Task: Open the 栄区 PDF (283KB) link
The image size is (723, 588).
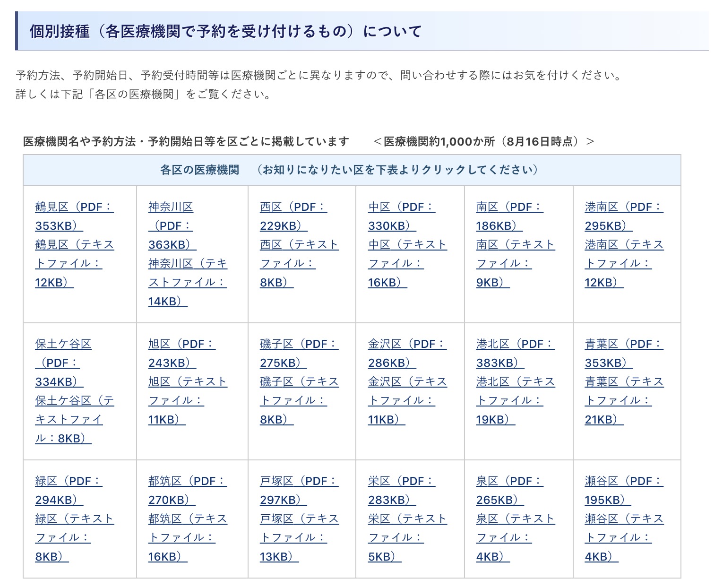Action: point(402,491)
